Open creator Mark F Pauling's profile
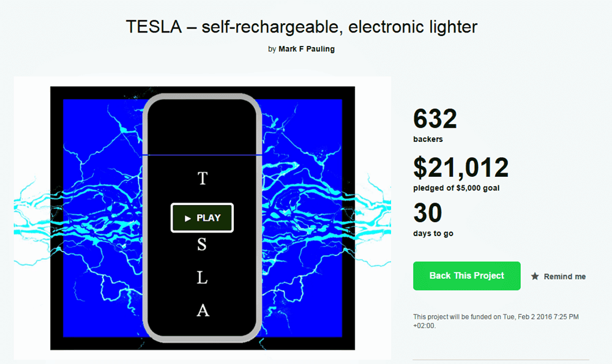The height and width of the screenshot is (364, 612). click(306, 49)
